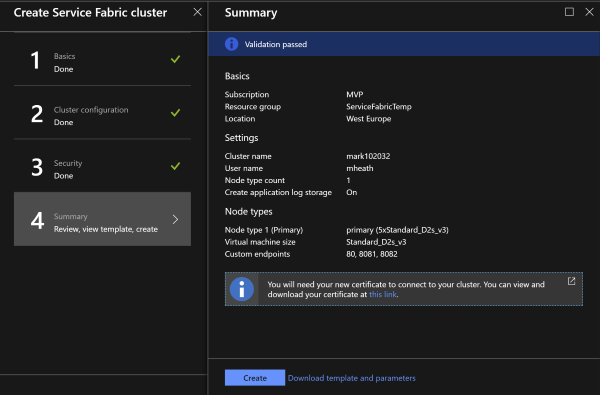The image size is (600, 395).
Task: Click the Settings section heading
Action: [241, 138]
